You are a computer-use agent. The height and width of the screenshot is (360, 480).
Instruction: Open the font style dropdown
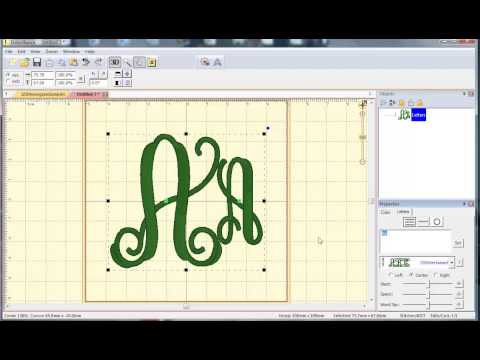click(x=451, y=263)
